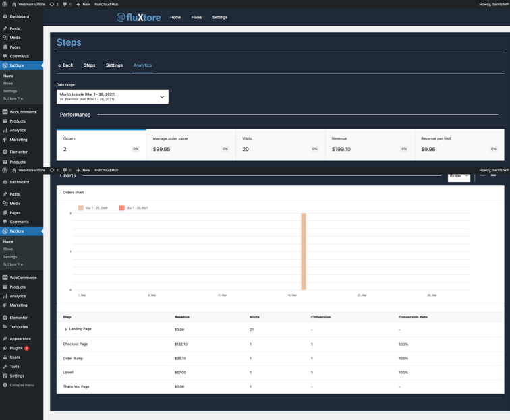The width and height of the screenshot is (510, 420).
Task: Open Templates in the sidebar
Action: click(x=19, y=326)
